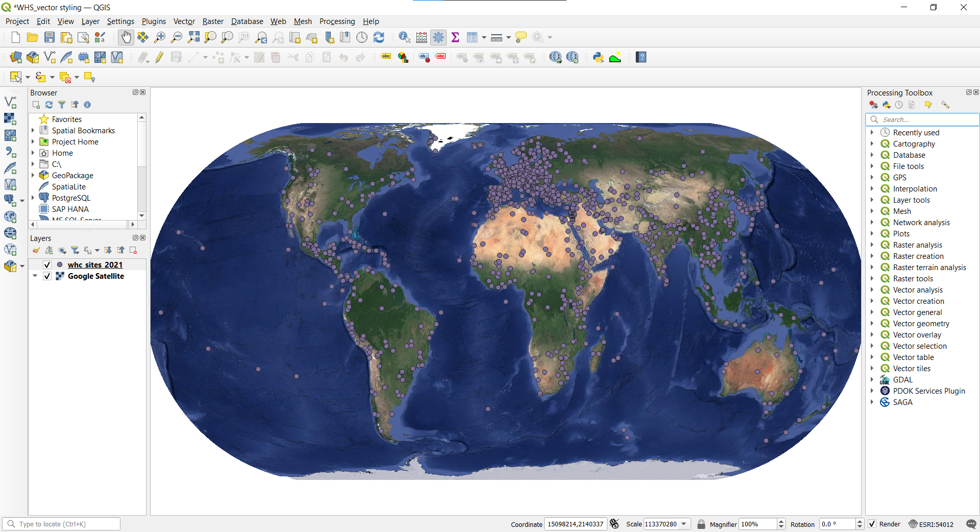The width and height of the screenshot is (980, 532).
Task: Increase magnifier with the up stepper
Action: (x=781, y=521)
